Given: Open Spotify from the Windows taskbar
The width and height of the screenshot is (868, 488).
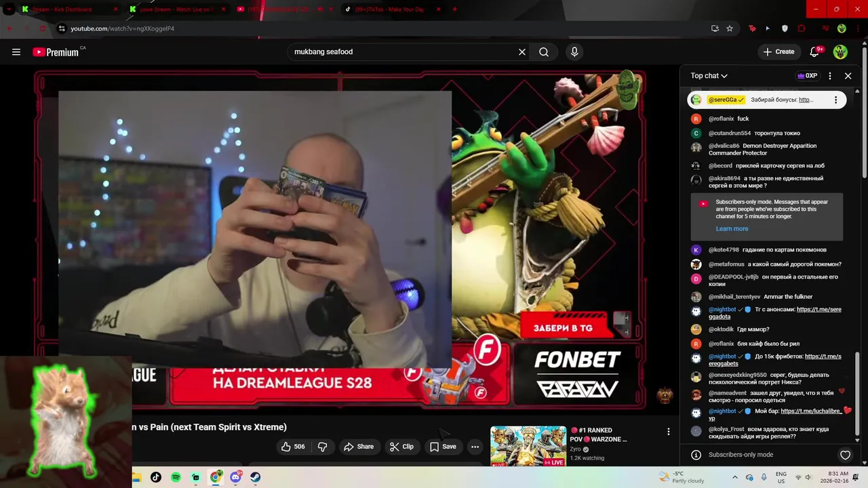Looking at the screenshot, I should (176, 477).
